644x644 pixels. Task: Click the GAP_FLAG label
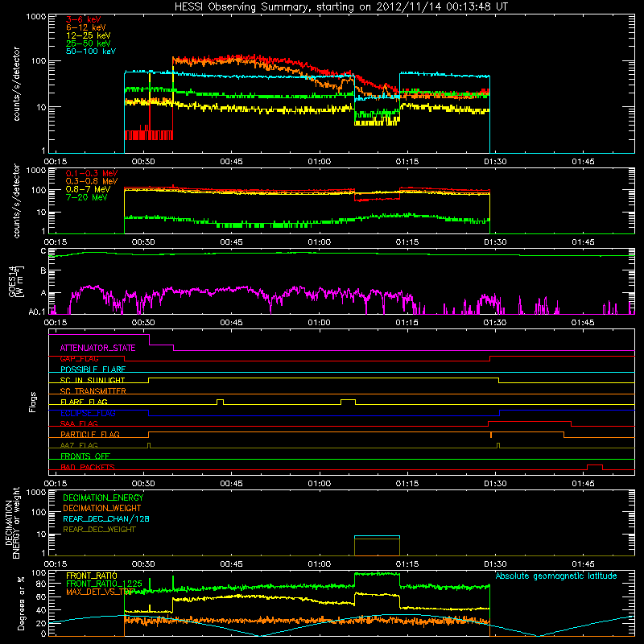coord(79,359)
